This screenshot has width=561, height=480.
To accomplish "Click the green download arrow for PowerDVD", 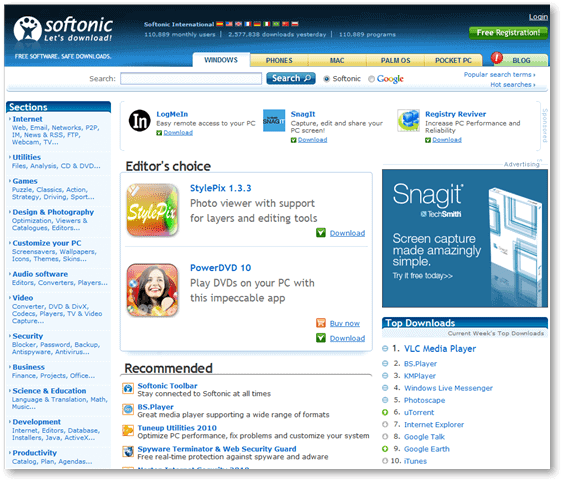I will tap(321, 338).
